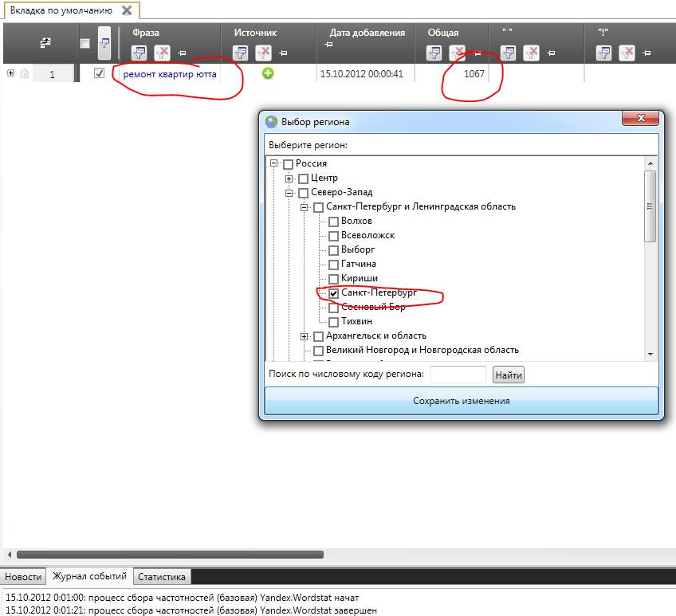
Task: Open the phrase link ремонт квартир ютта
Action: [x=170, y=74]
